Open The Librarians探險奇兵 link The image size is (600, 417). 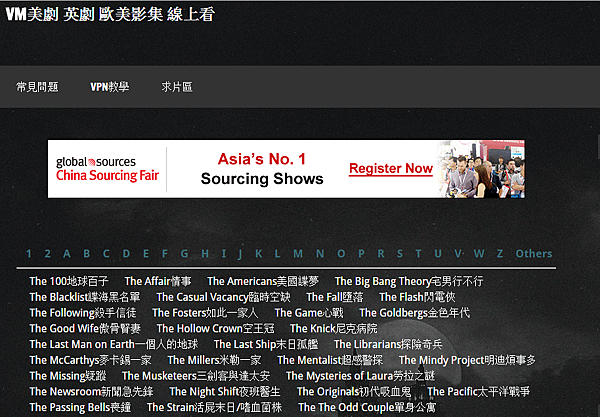point(388,344)
